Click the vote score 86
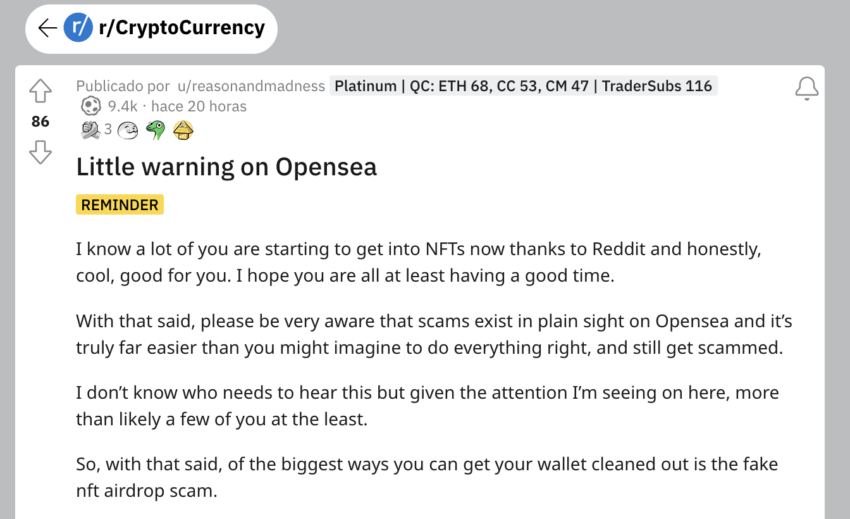 pyautogui.click(x=40, y=121)
